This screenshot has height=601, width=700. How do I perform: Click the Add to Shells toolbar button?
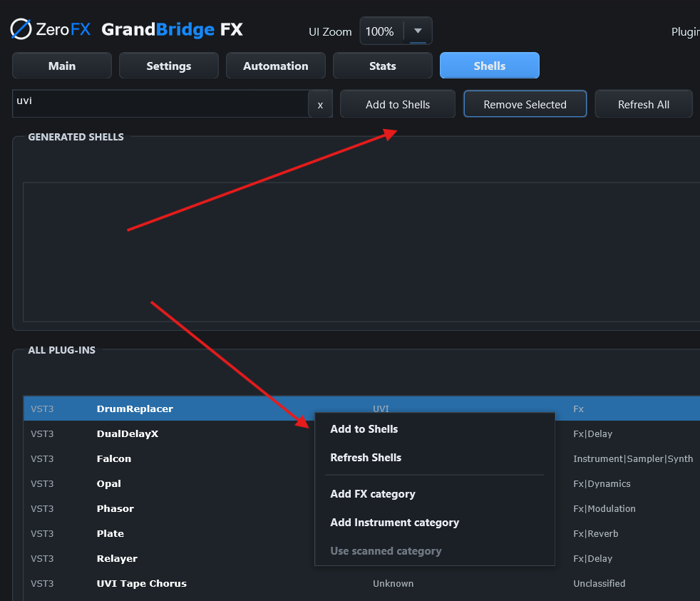click(397, 104)
